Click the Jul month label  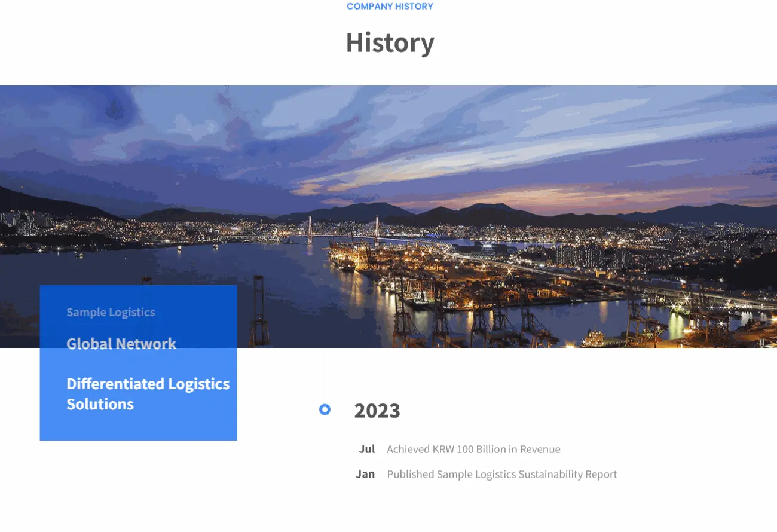point(366,449)
